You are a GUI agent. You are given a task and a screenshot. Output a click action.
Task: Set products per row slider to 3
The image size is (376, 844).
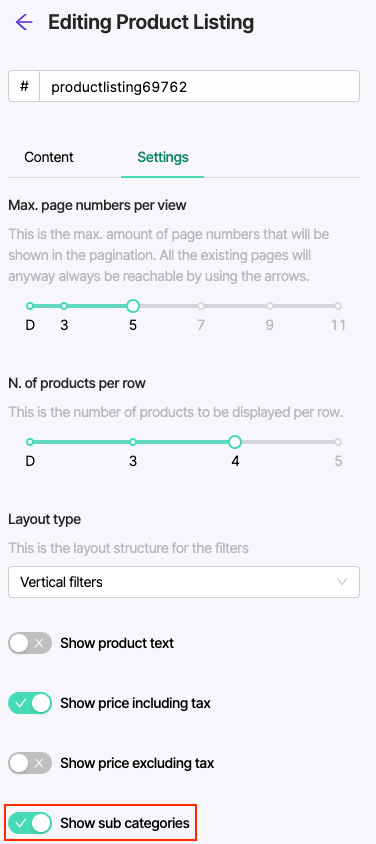pyautogui.click(x=133, y=442)
